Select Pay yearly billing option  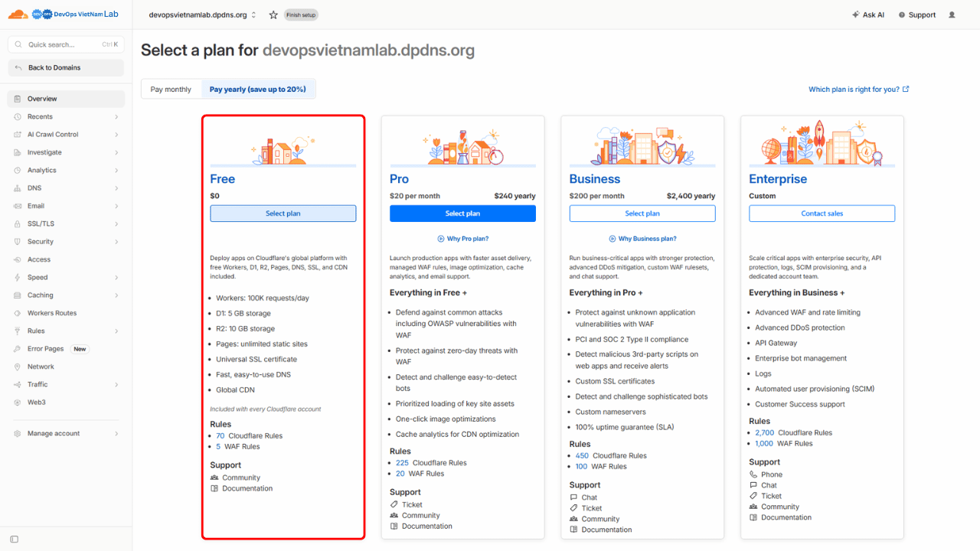(258, 90)
